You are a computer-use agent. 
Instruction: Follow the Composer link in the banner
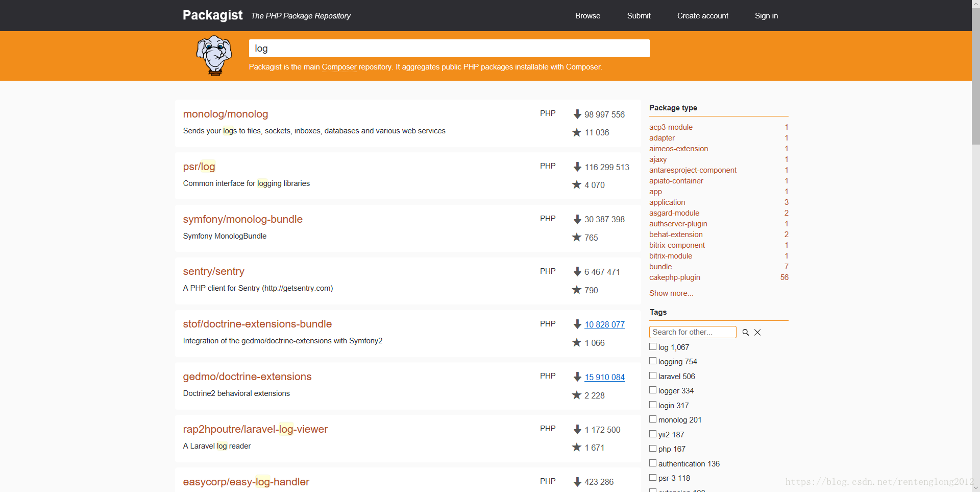(339, 67)
